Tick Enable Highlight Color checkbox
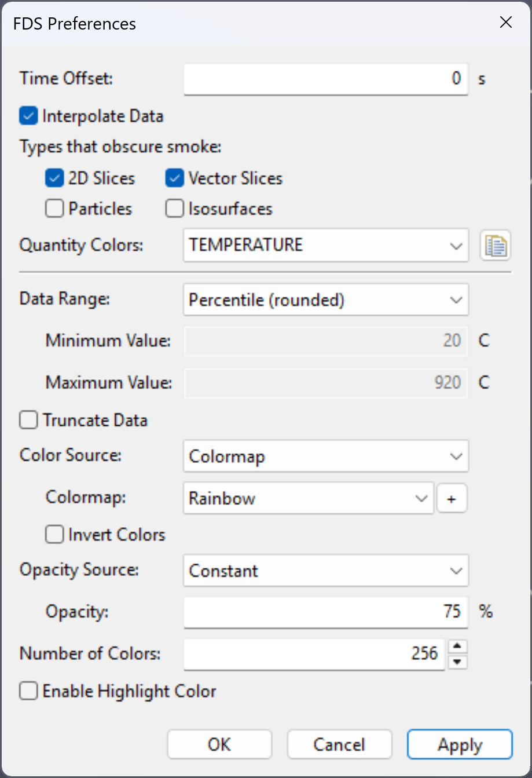532x778 pixels. (x=28, y=691)
